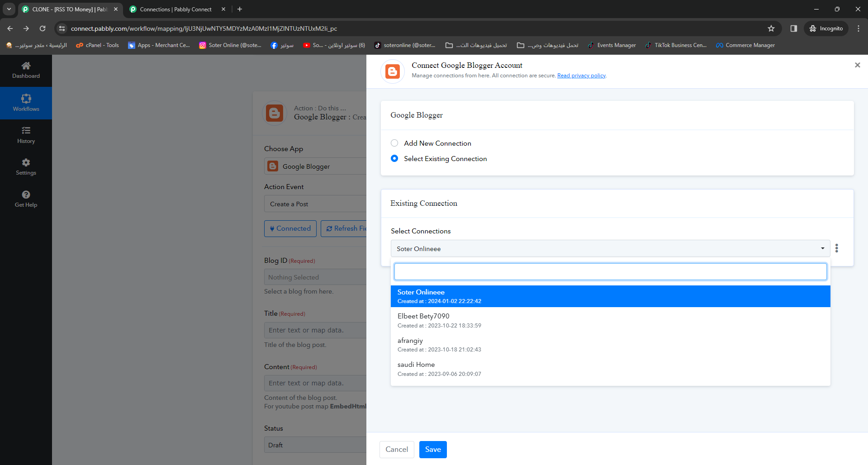Open the Read privacy policy link

[x=581, y=76]
